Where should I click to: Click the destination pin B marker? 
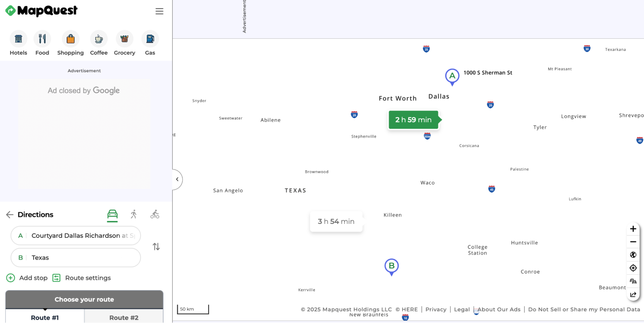point(391,267)
